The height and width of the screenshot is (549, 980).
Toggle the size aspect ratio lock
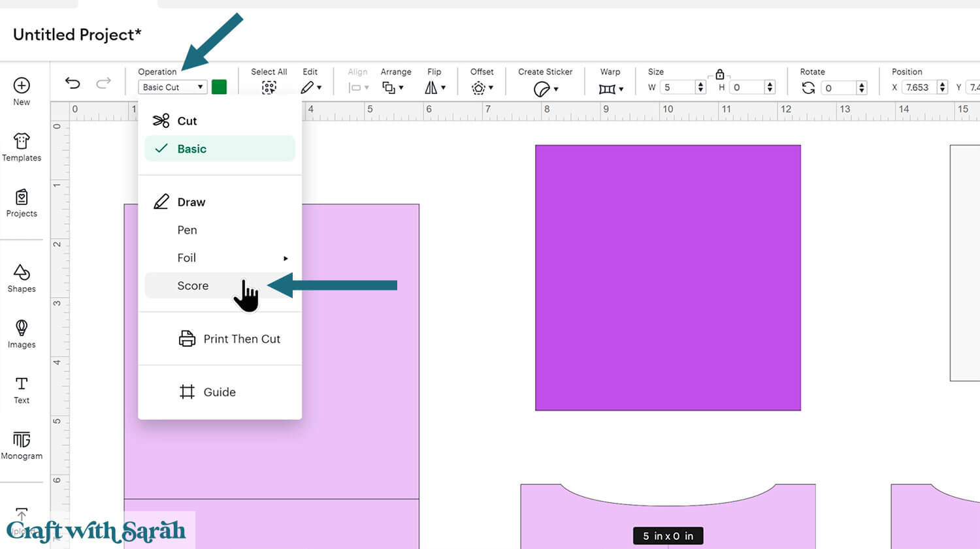(719, 74)
